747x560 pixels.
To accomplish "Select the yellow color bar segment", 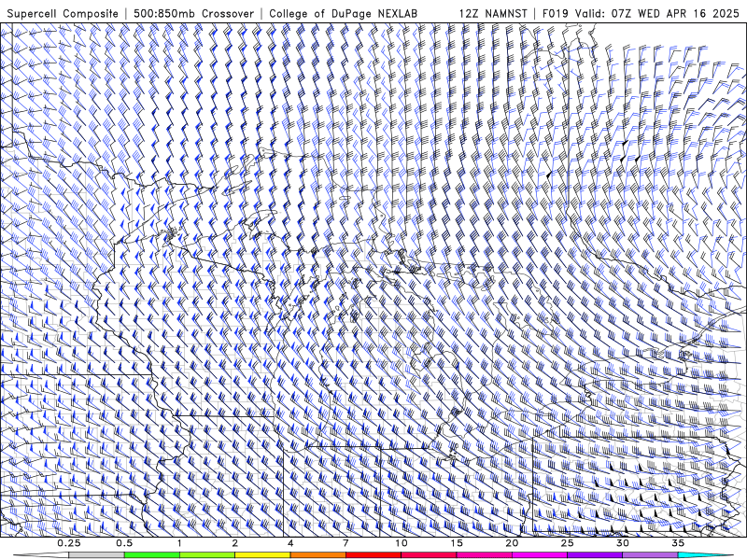I will pyautogui.click(x=262, y=555).
